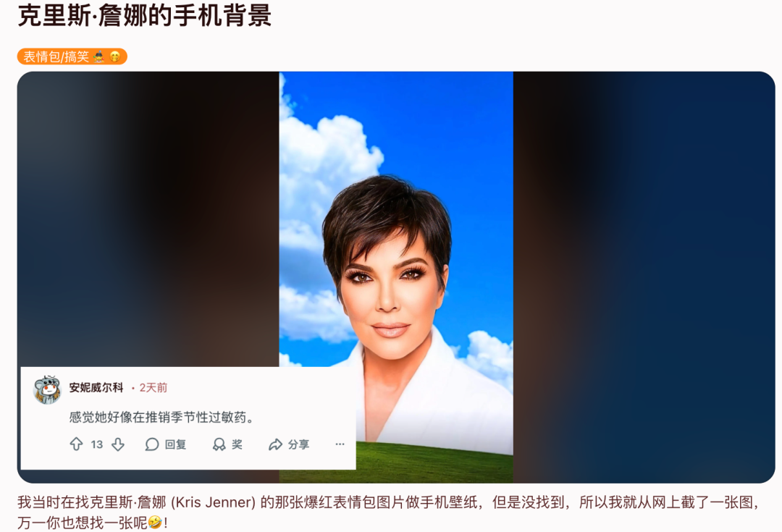Click the 奖 award label
Viewport: 782px width, 532px height.
[x=237, y=444]
